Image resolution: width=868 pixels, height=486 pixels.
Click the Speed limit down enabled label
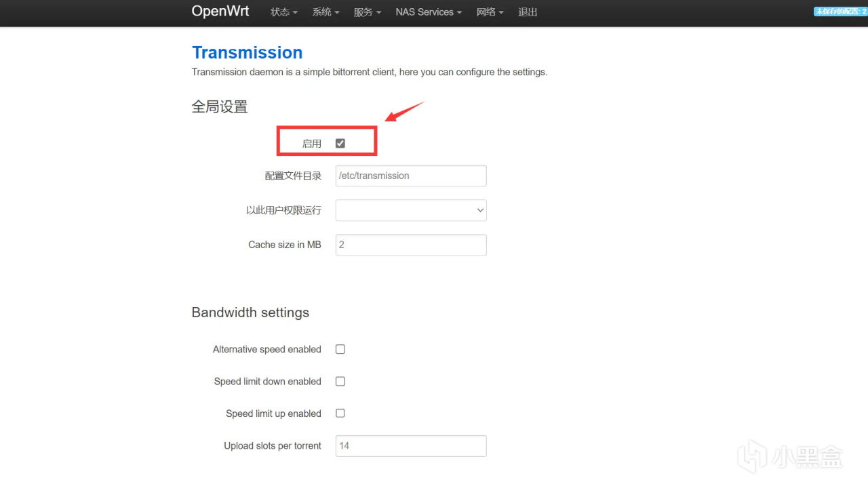(268, 382)
